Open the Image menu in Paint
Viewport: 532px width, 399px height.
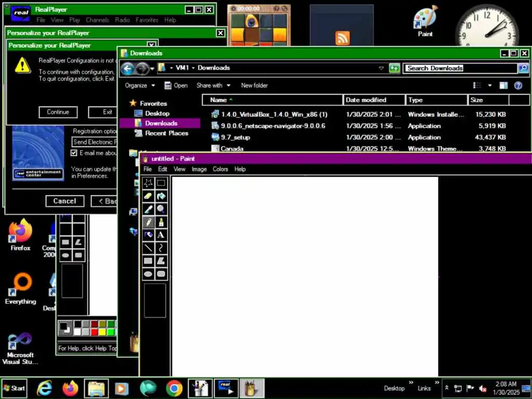199,169
